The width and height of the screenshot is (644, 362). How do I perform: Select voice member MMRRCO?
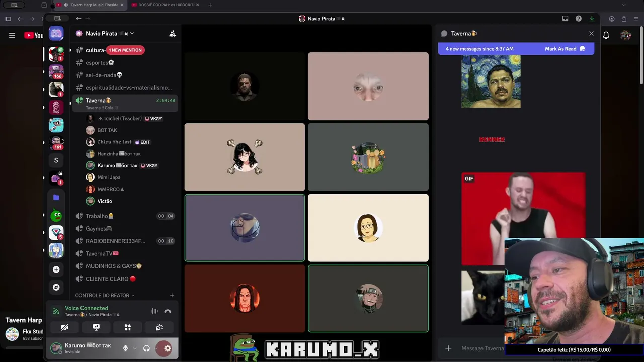coord(131,189)
